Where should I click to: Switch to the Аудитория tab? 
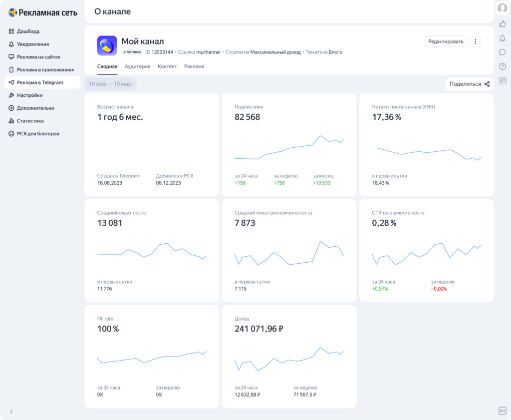pyautogui.click(x=137, y=66)
